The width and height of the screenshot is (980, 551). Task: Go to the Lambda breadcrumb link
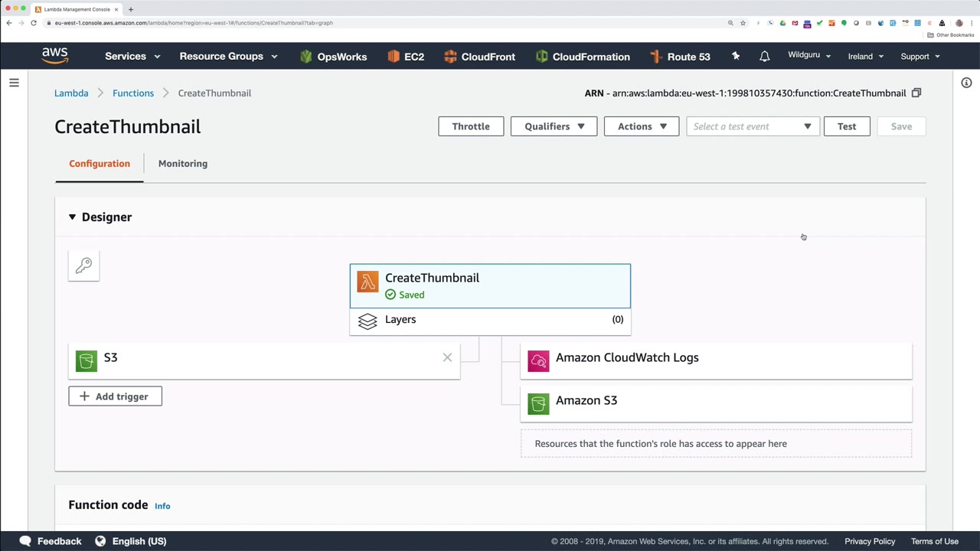point(71,93)
